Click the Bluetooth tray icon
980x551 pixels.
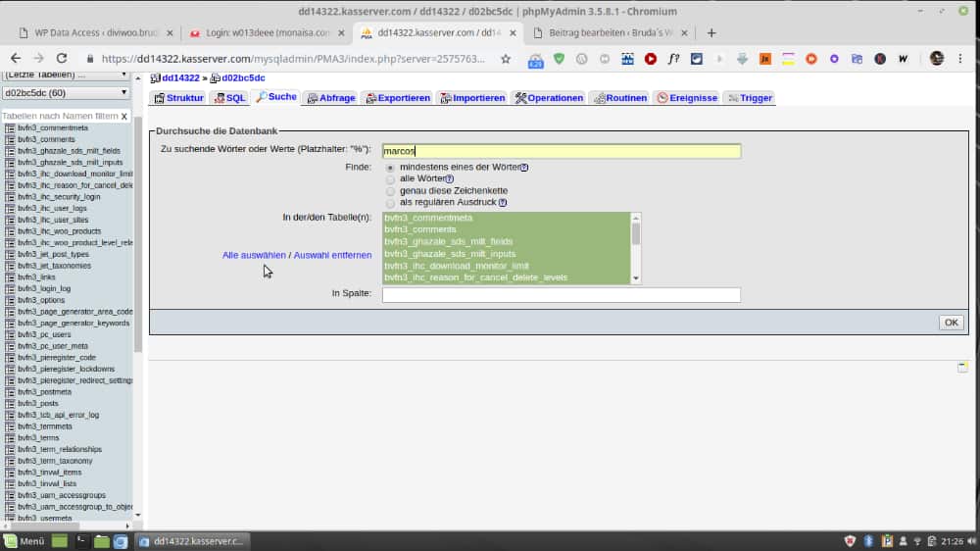coord(870,541)
